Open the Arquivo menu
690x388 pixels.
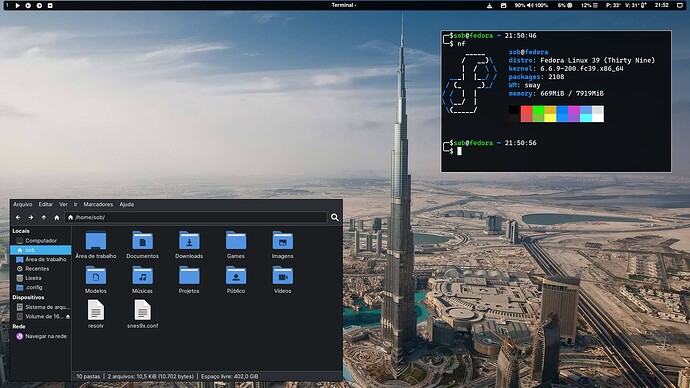22,205
